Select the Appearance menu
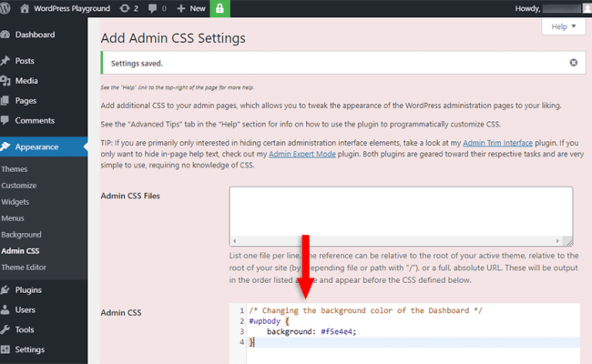Image resolution: width=592 pixels, height=364 pixels. [x=44, y=147]
